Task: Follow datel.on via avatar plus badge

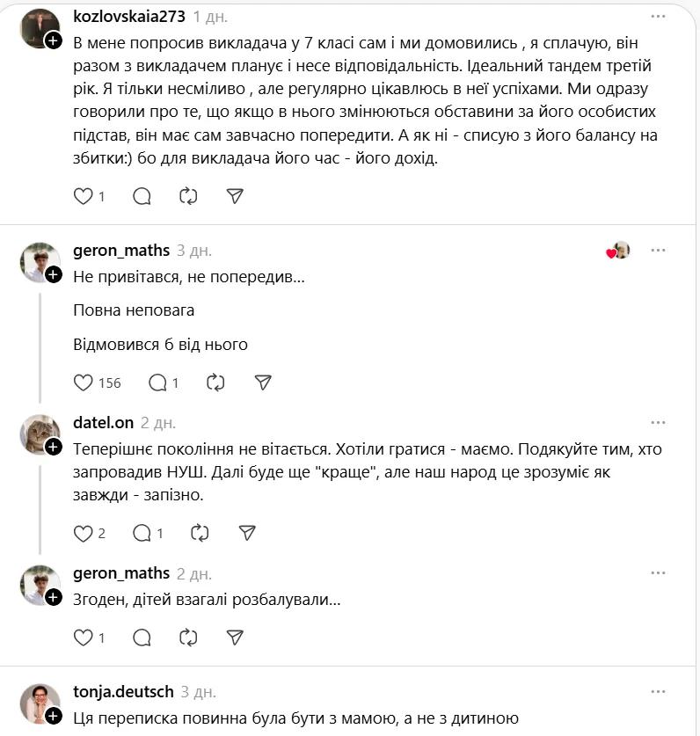Action: (54, 447)
